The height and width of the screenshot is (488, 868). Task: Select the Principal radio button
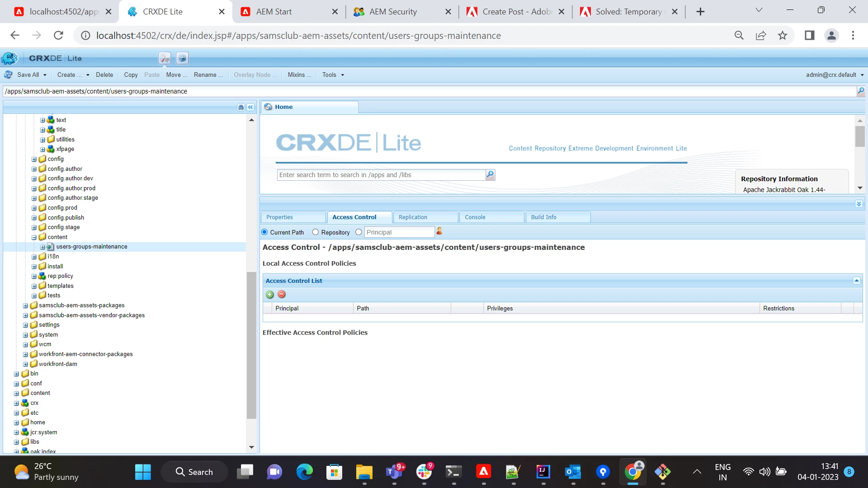359,232
